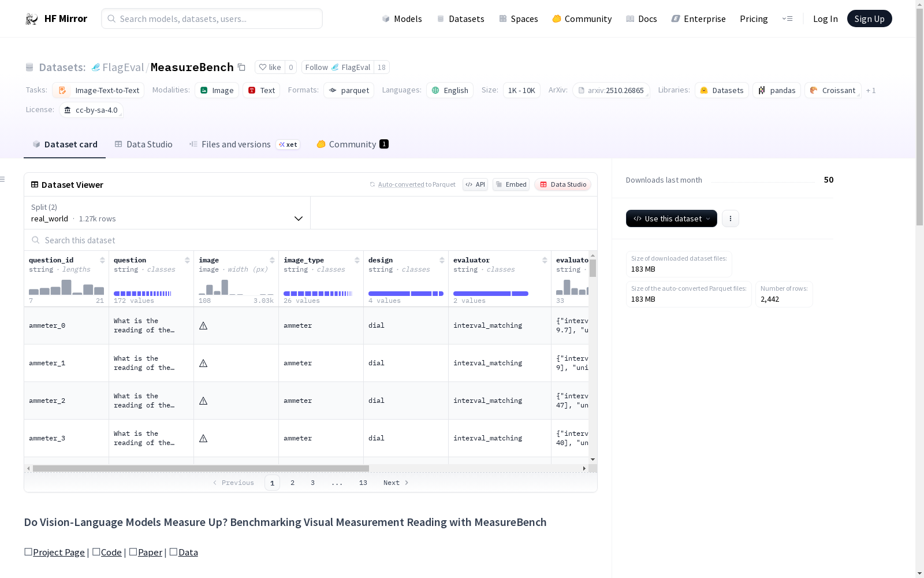The image size is (924, 578).
Task: Open the Community tab with 1 discussion
Action: tap(352, 144)
